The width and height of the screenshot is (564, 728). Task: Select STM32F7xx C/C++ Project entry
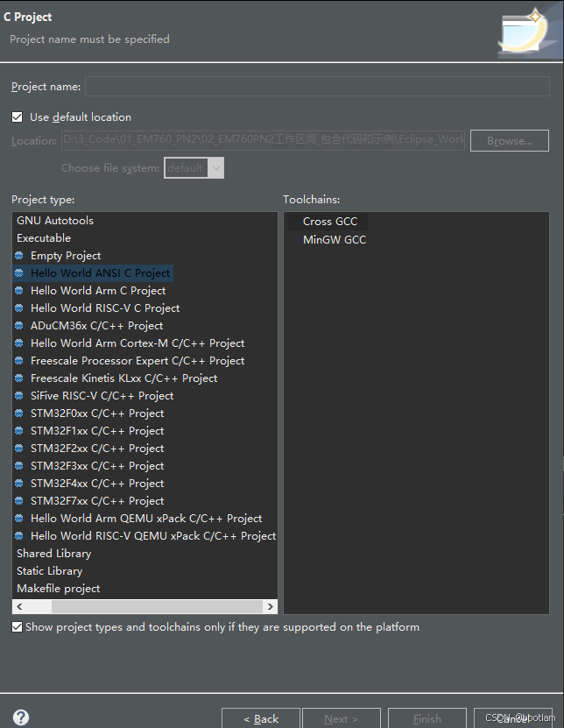[x=97, y=501]
